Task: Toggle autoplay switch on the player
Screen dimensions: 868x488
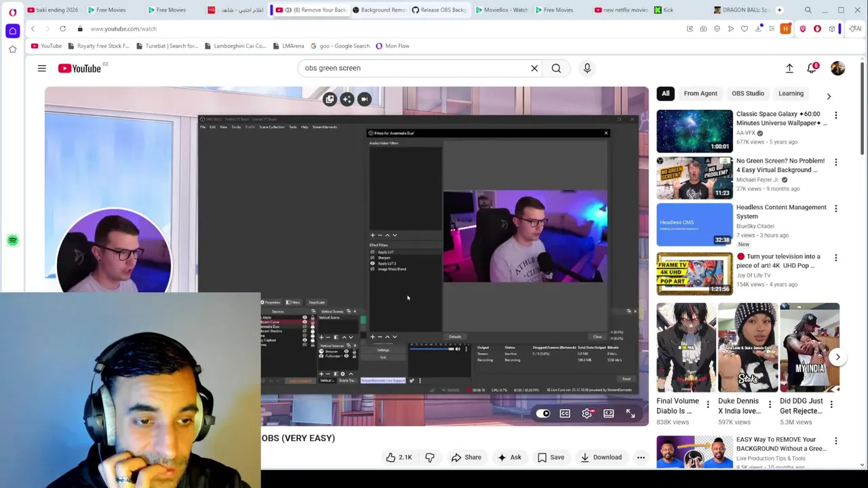Action: tap(543, 413)
